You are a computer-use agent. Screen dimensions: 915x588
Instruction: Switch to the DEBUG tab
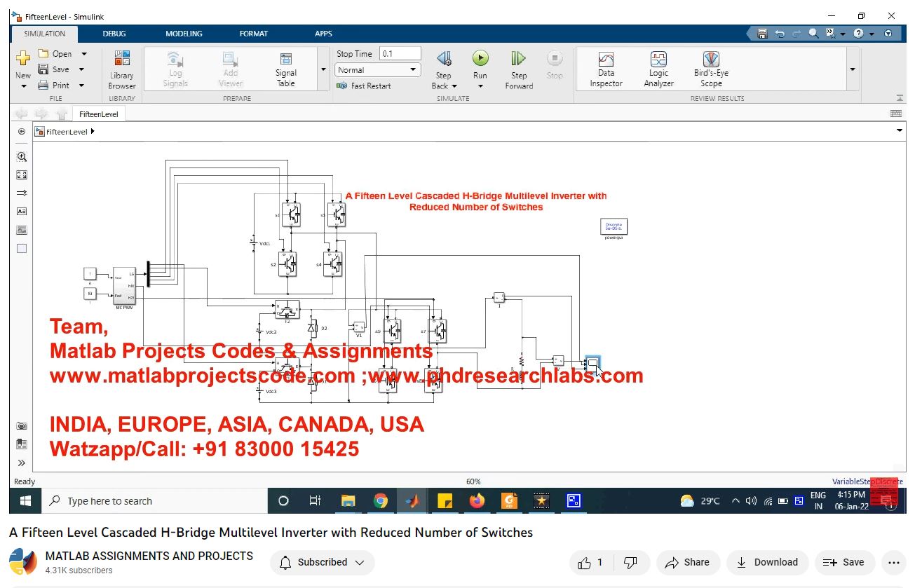coord(114,34)
